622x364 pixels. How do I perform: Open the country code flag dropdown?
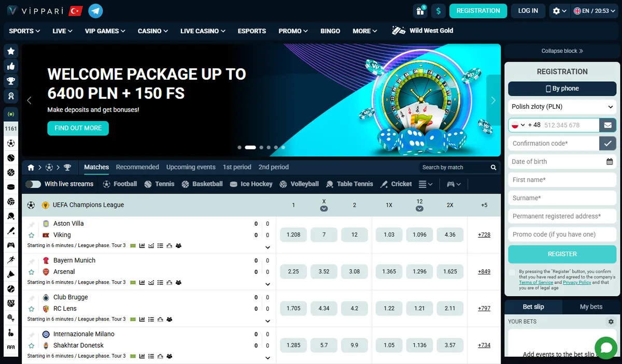518,125
